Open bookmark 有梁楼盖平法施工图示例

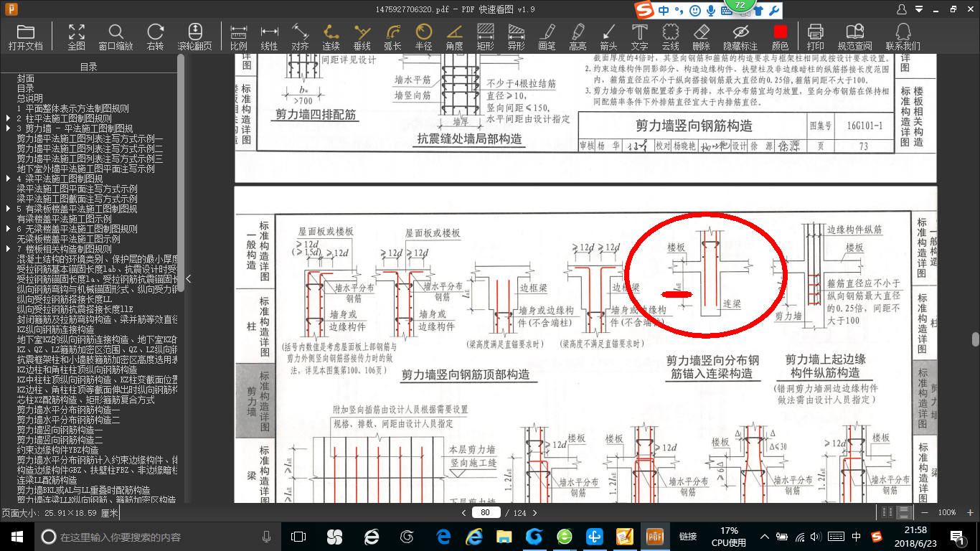coord(65,219)
